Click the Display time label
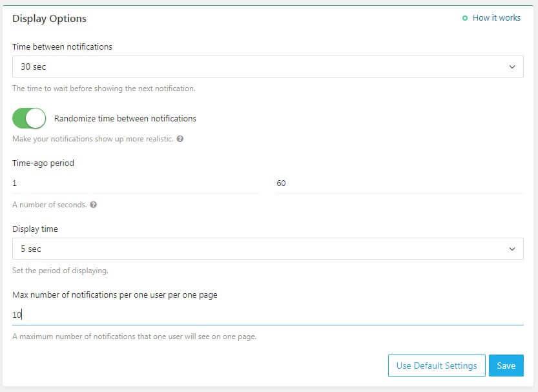The image size is (538, 392). pos(35,229)
